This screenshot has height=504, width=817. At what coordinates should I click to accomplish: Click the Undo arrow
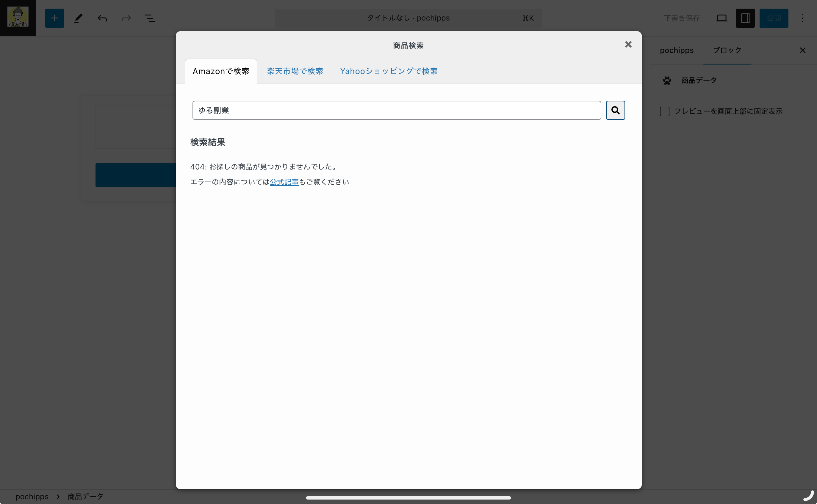tap(102, 18)
